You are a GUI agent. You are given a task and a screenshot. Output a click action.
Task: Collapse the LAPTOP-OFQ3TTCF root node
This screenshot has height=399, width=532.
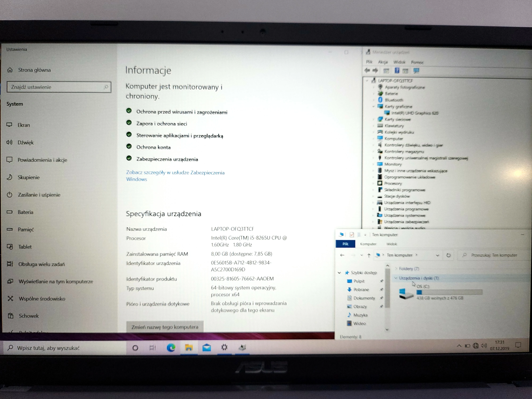click(x=367, y=81)
